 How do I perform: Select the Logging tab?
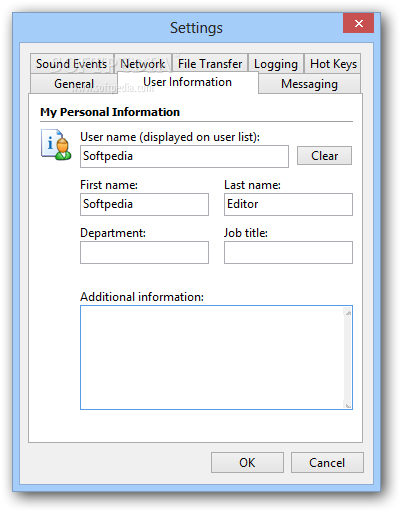coord(276,64)
